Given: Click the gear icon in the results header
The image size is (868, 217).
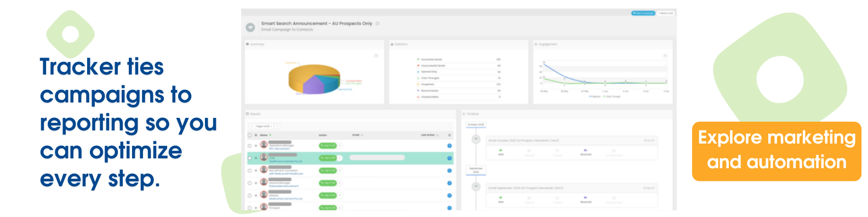Looking at the screenshot, I should coord(449,135).
